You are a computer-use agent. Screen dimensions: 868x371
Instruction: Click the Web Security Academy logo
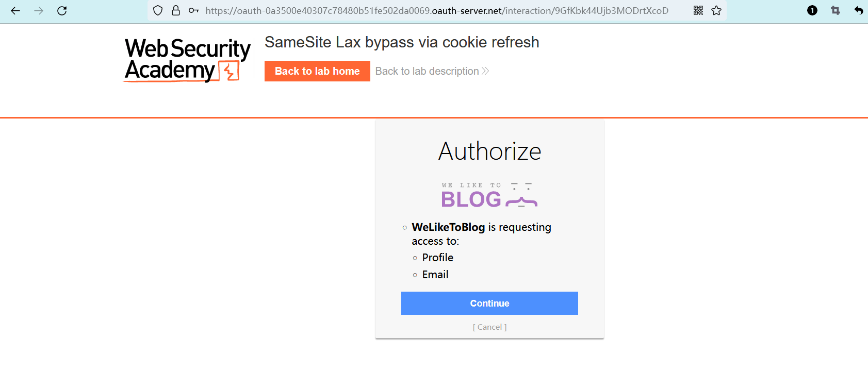click(187, 60)
